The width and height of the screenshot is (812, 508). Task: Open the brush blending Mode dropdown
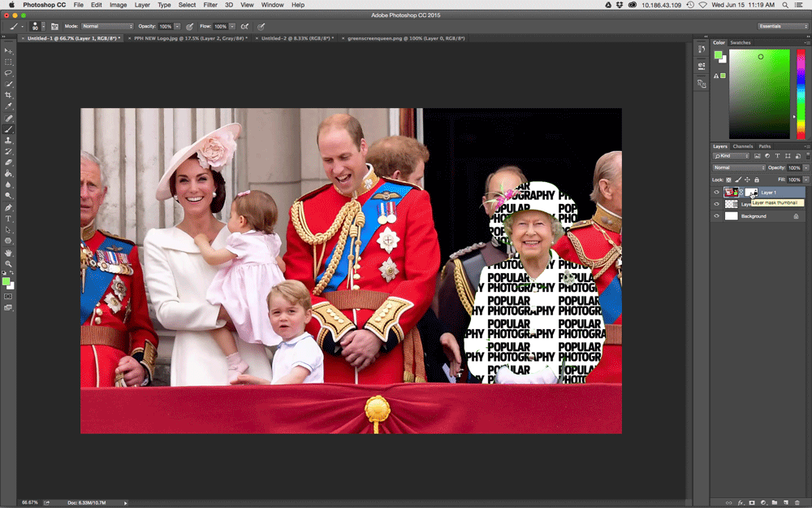point(106,27)
